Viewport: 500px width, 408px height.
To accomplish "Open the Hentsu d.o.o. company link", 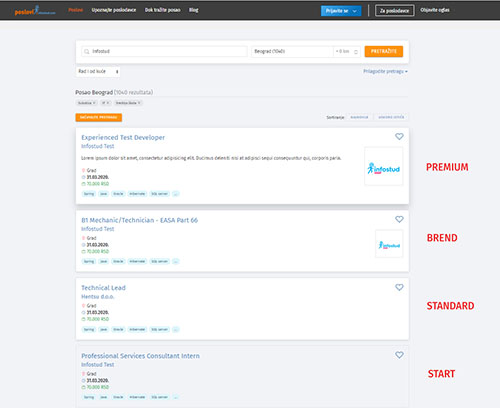I will coord(98,297).
